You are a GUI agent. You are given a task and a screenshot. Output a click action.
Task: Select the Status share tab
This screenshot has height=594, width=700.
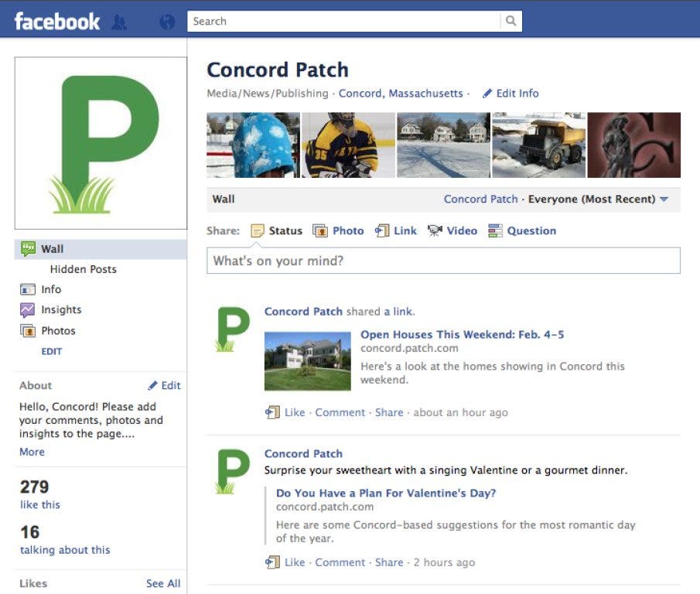coord(277,230)
